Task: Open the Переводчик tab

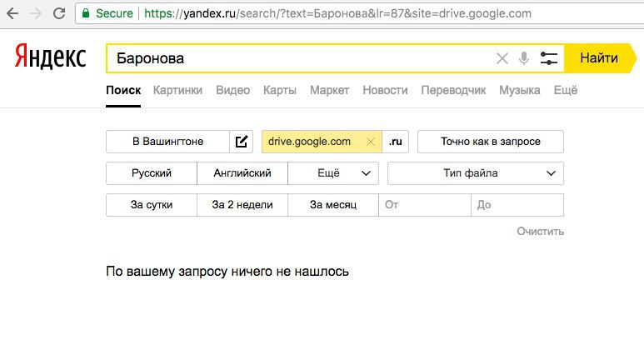Action: [453, 90]
